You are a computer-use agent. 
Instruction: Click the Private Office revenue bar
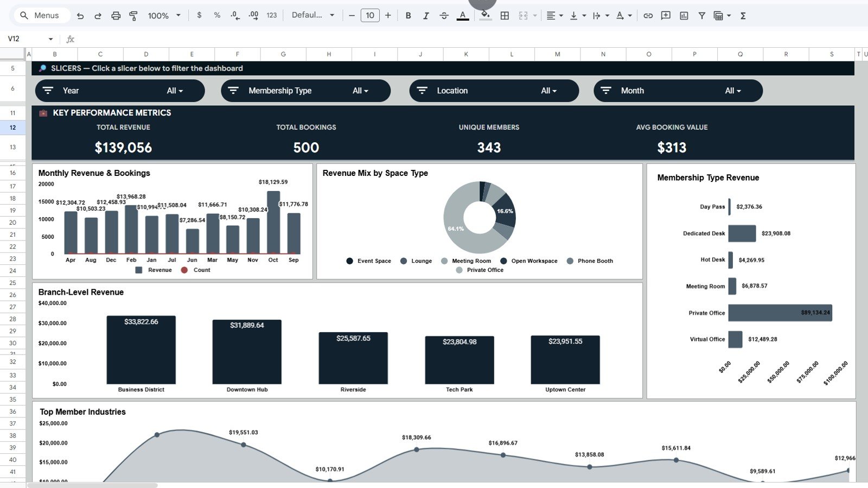[x=780, y=313]
